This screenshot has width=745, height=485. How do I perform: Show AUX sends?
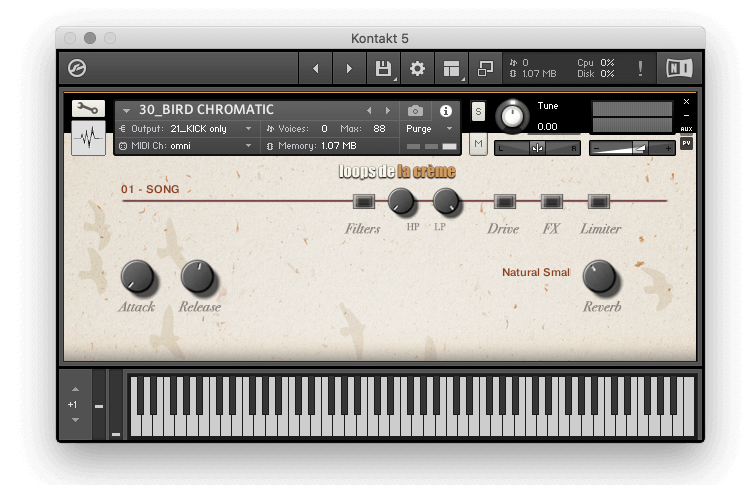point(687,129)
